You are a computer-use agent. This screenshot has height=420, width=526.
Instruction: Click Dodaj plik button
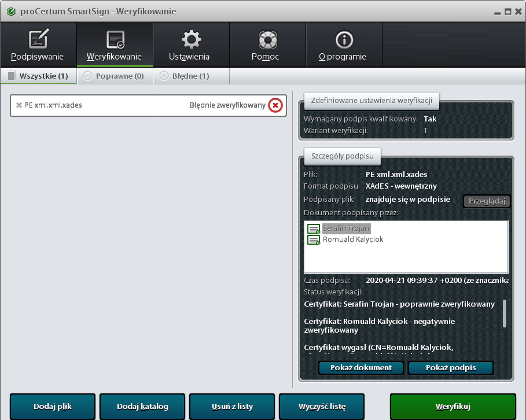[x=53, y=407]
